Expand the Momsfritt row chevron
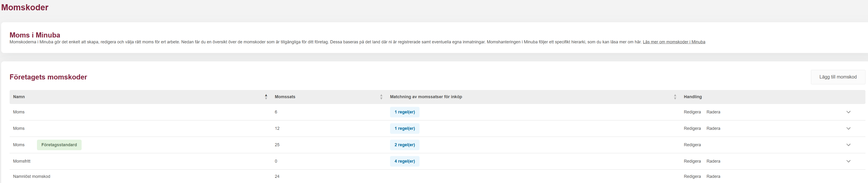 [x=848, y=161]
